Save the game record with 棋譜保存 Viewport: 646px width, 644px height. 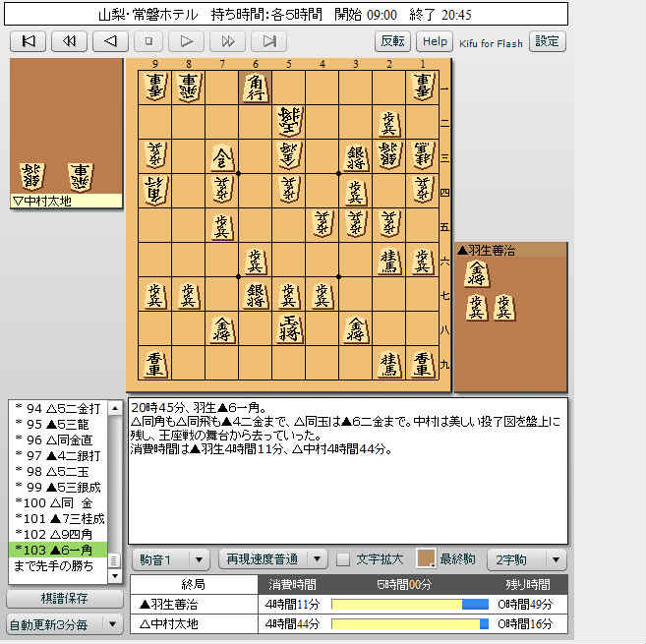pos(63,599)
